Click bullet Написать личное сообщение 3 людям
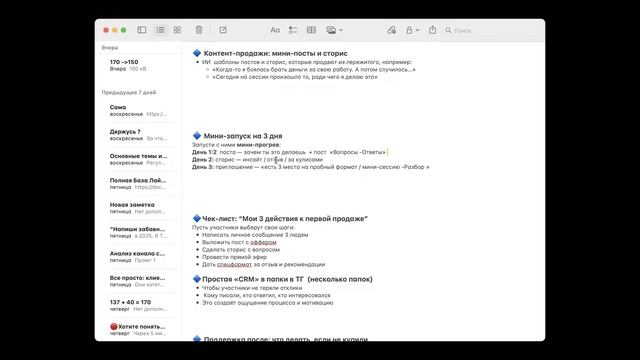 click(255, 235)
